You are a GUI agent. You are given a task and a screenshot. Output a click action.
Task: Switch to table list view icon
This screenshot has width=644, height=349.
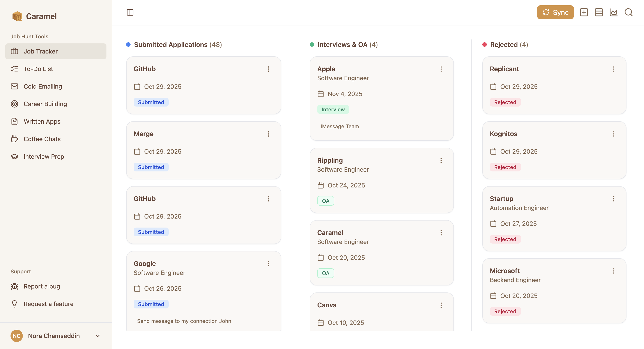599,12
